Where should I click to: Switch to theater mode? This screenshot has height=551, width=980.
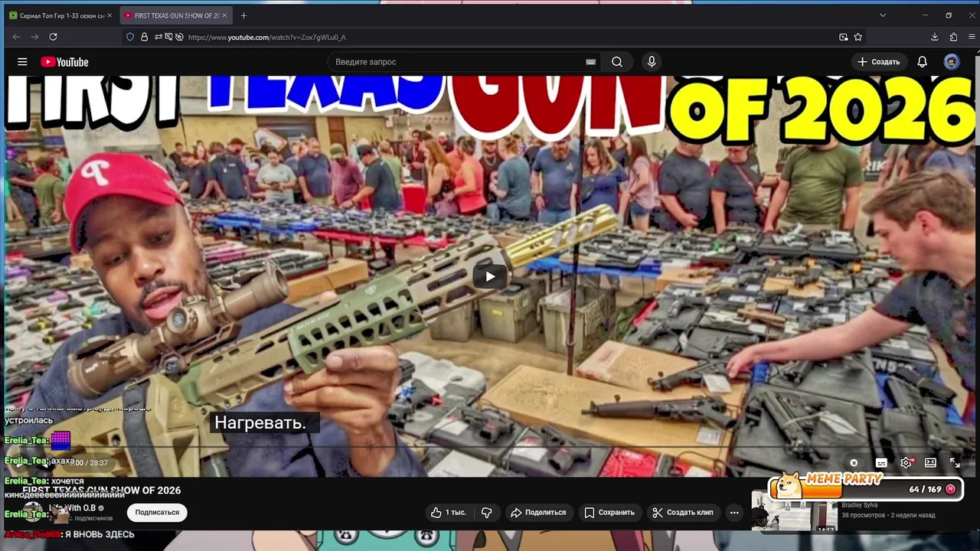click(930, 463)
